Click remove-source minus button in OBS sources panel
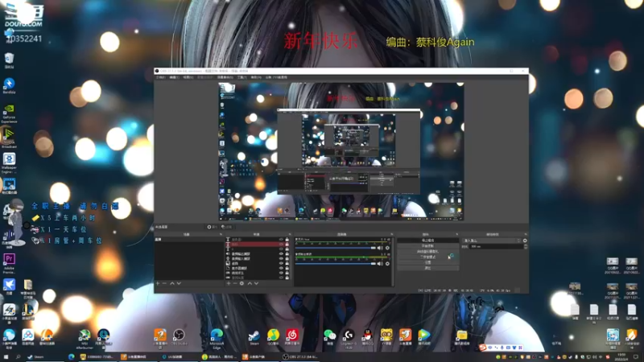The image size is (644, 362). point(235,283)
